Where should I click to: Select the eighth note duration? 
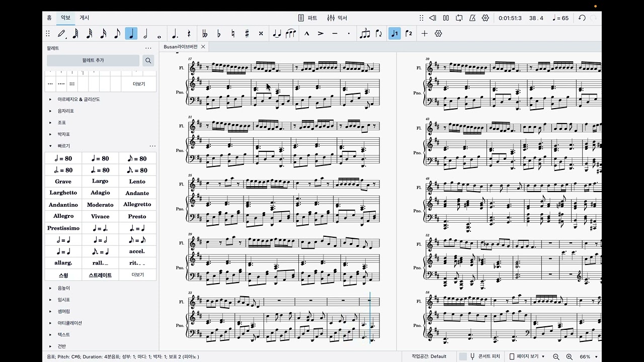coord(117,34)
